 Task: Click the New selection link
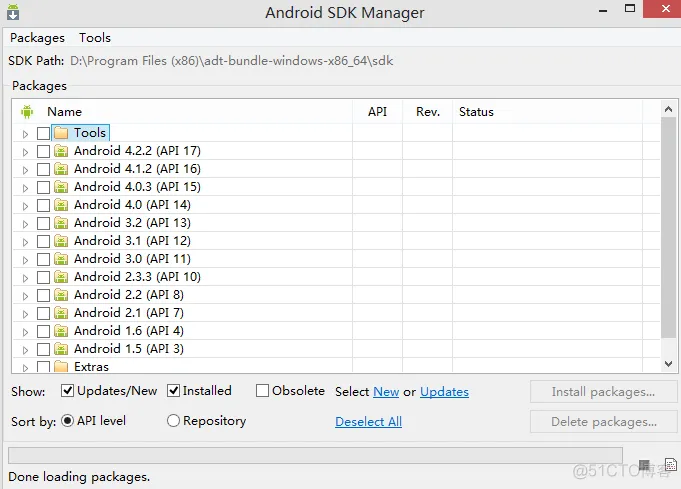click(x=386, y=392)
